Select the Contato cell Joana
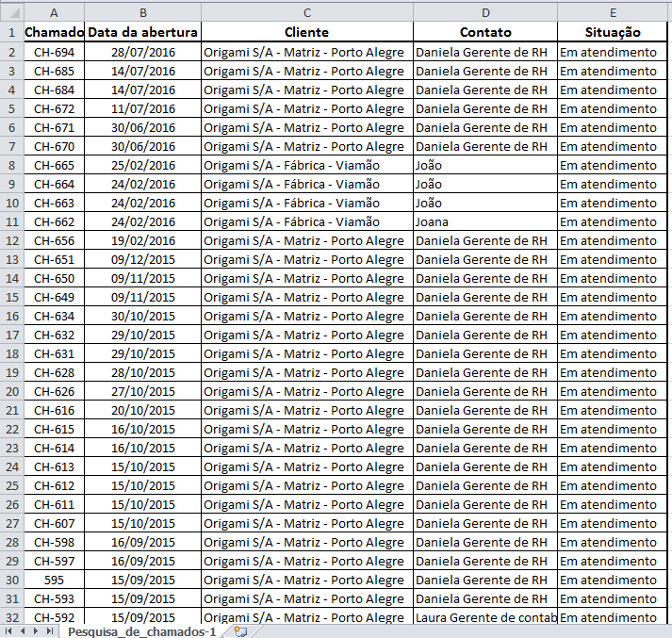This screenshot has width=672, height=638. pyautogui.click(x=485, y=222)
